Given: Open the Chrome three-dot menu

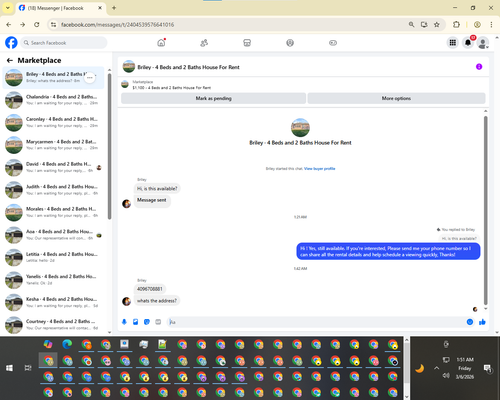Looking at the screenshot, I should tap(491, 24).
